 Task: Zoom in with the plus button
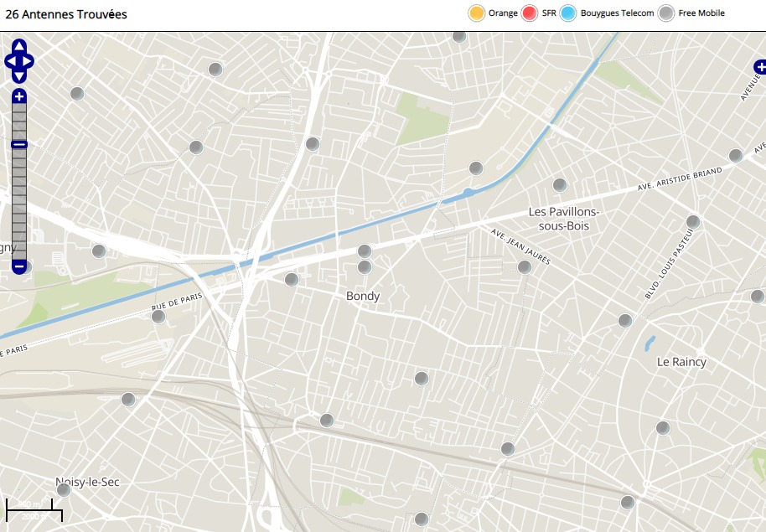[x=19, y=96]
